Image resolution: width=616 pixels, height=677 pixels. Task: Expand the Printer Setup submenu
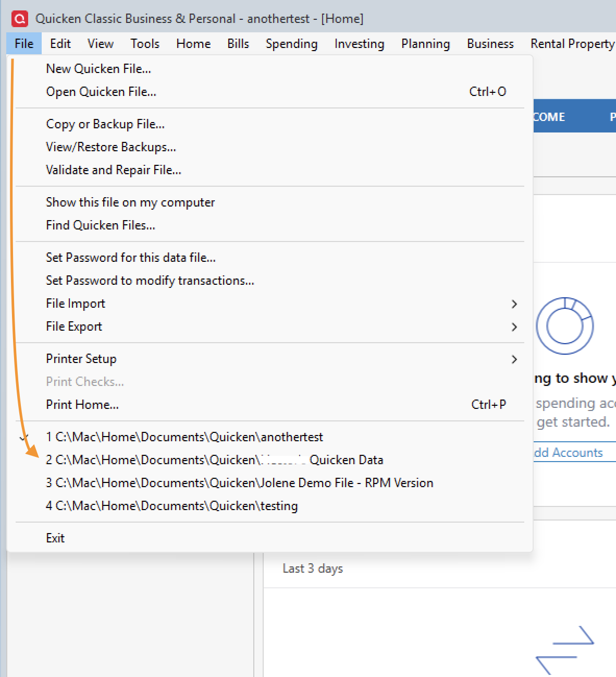click(x=270, y=359)
